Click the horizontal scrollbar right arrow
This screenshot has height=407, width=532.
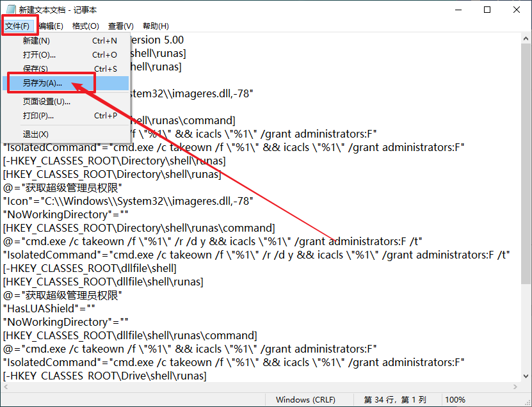515,387
